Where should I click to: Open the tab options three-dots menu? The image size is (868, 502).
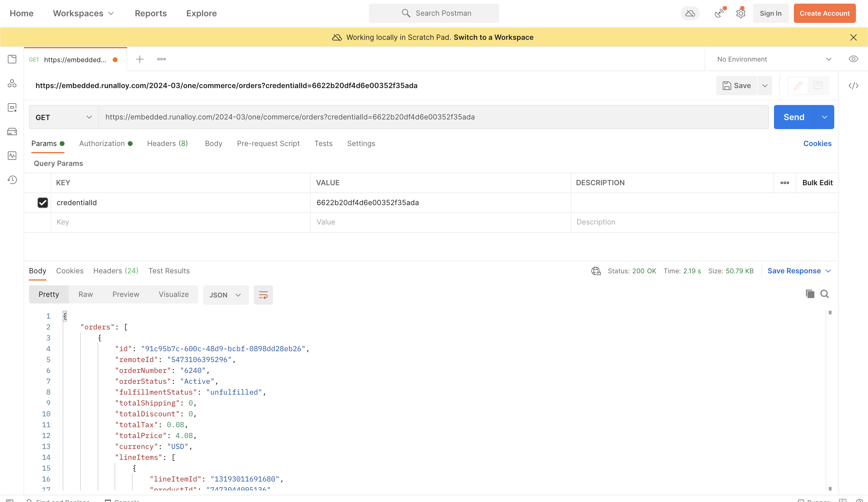(x=161, y=59)
